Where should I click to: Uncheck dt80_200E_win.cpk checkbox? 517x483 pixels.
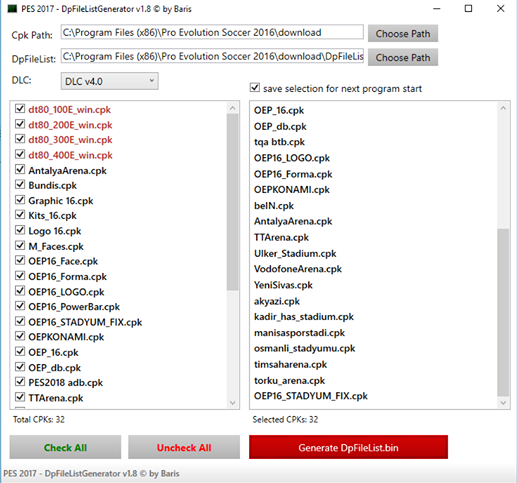[20, 124]
